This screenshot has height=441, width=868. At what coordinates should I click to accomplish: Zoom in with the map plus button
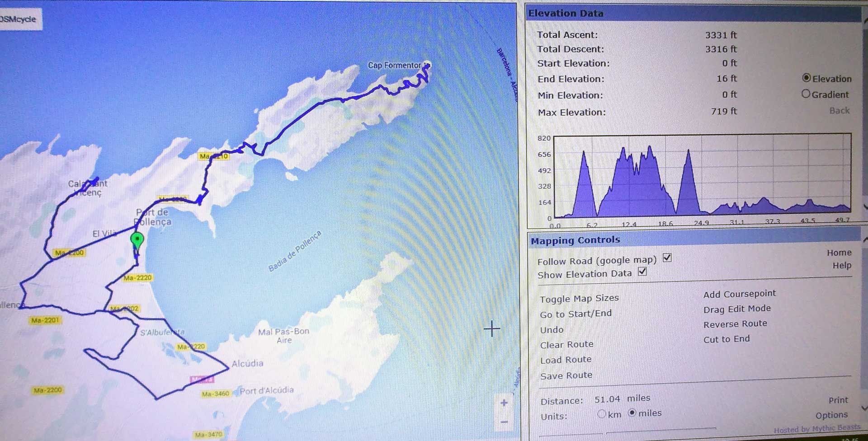pos(504,403)
